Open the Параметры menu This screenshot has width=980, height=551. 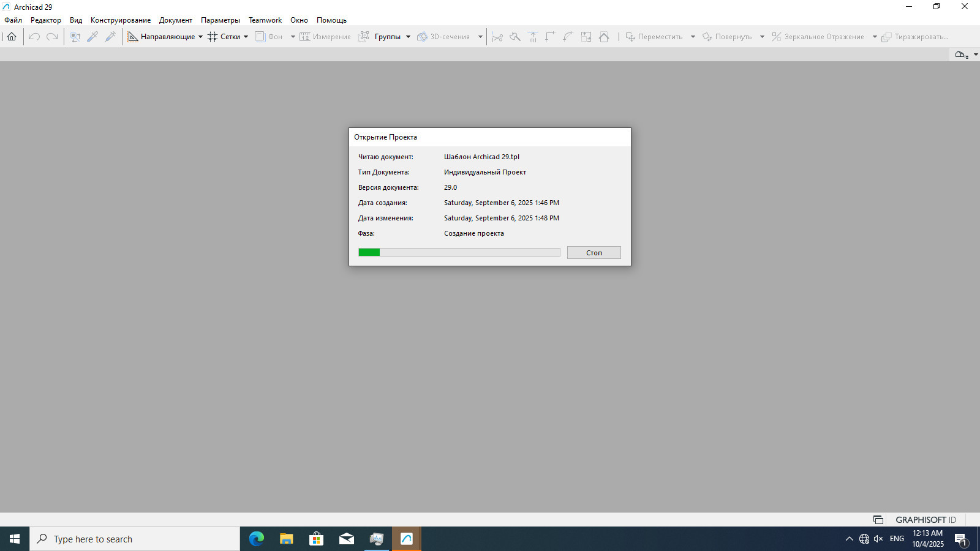pos(221,20)
